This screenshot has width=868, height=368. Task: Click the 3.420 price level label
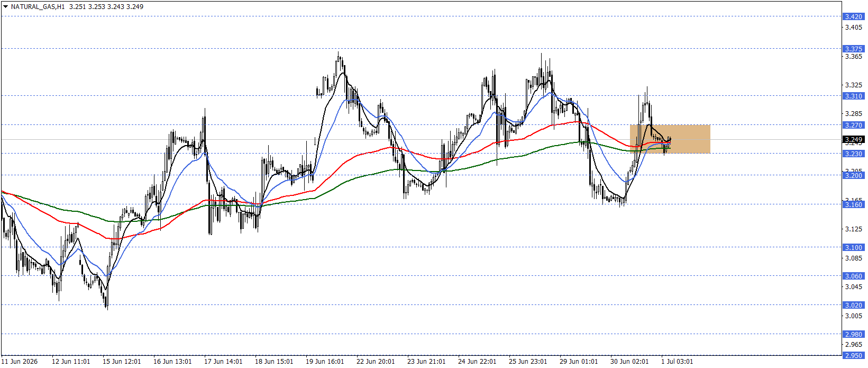853,17
